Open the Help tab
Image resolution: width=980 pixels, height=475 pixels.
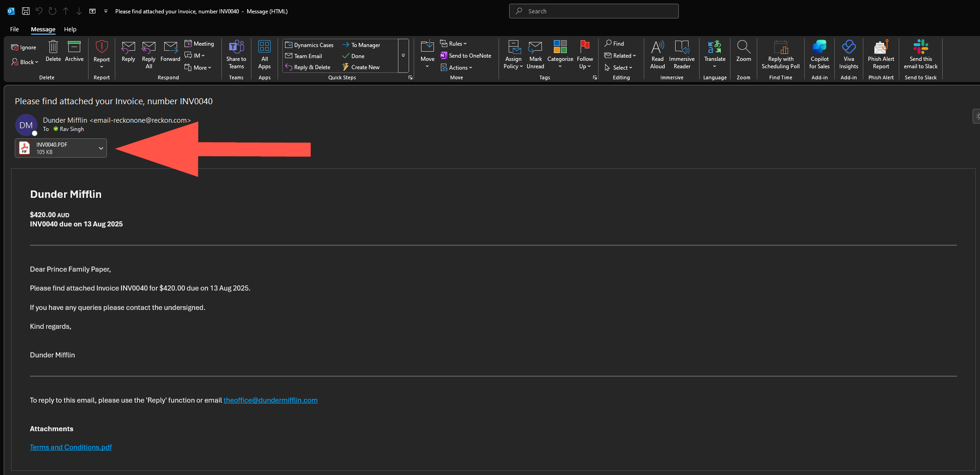[x=70, y=29]
